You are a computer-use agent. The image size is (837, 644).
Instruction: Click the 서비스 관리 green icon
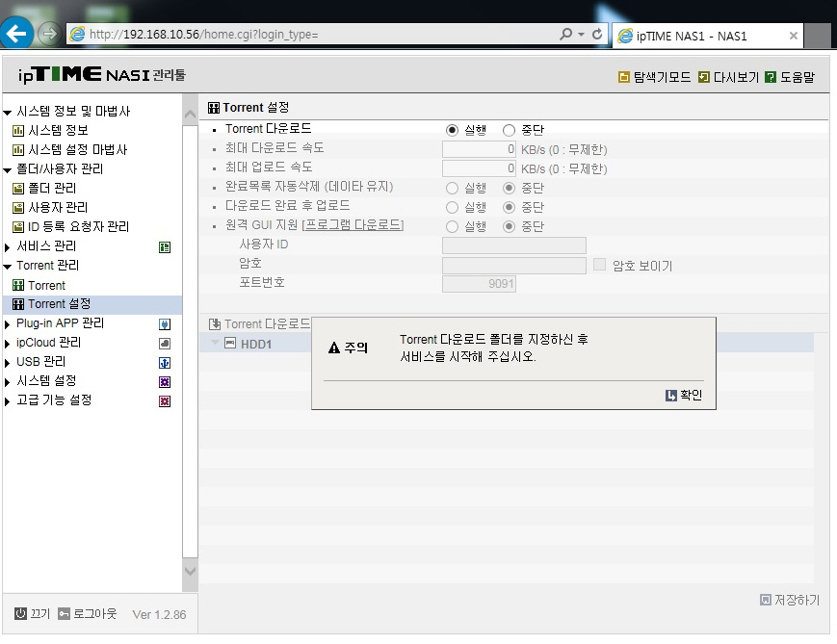165,247
